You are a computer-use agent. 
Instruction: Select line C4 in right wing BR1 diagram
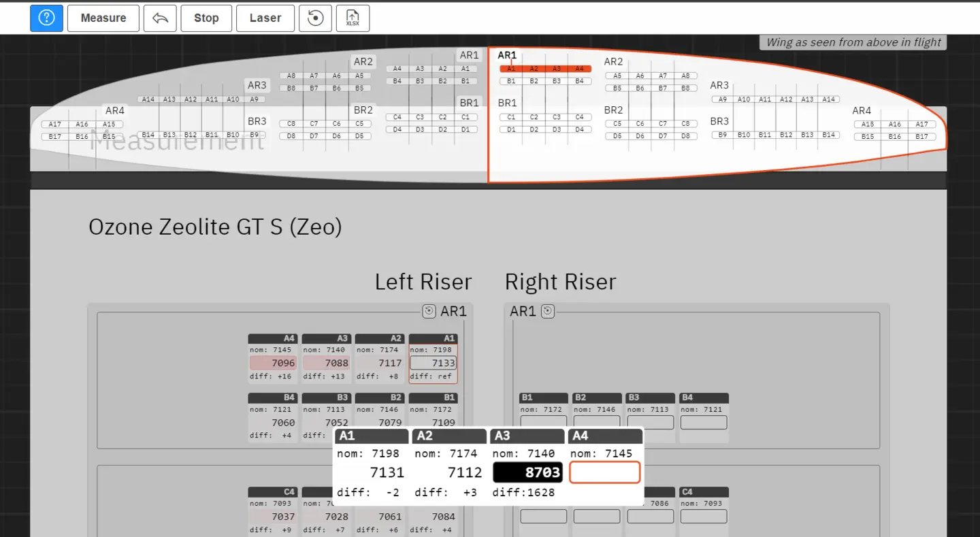[580, 116]
